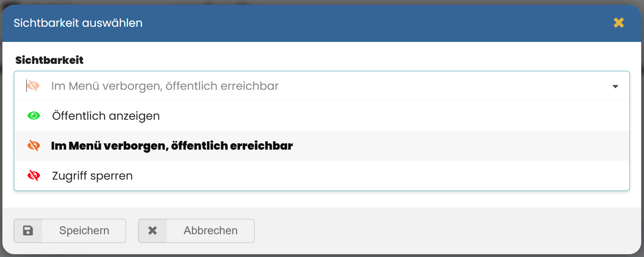Click empty row space right of 'Zugriff sperren'
The height and width of the screenshot is (257, 644).
(379, 176)
